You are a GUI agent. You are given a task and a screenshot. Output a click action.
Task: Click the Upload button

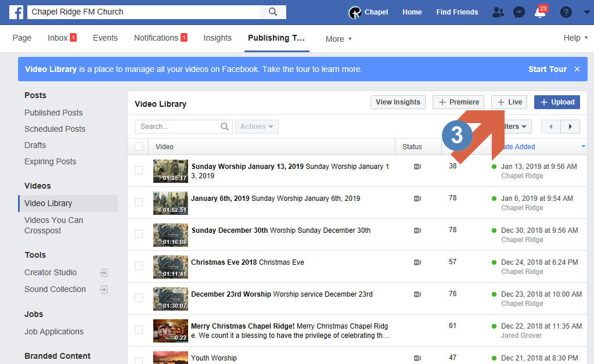557,102
